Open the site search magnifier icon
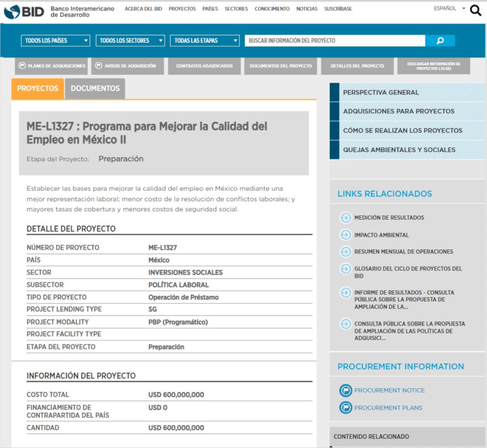The width and height of the screenshot is (487, 448). pos(475,10)
